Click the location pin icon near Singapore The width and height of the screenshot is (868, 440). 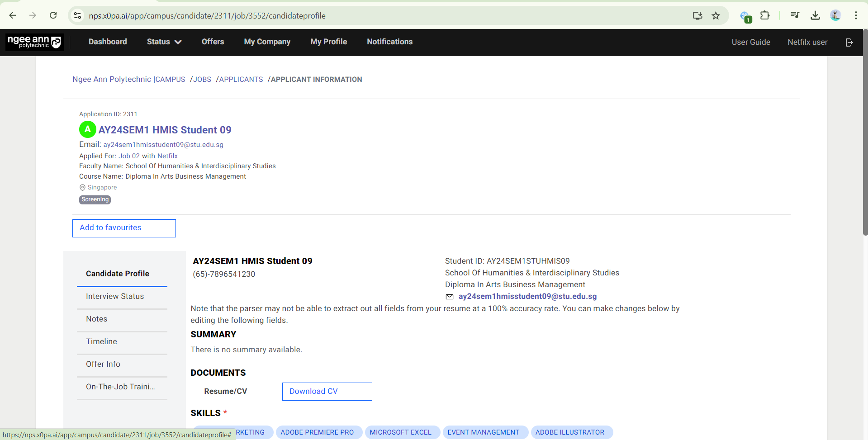[82, 187]
